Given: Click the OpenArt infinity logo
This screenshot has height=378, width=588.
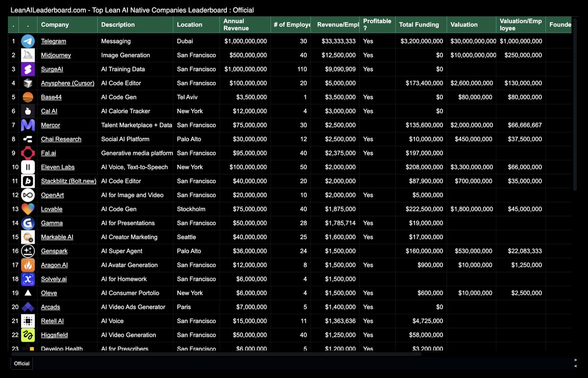Looking at the screenshot, I should (28, 195).
